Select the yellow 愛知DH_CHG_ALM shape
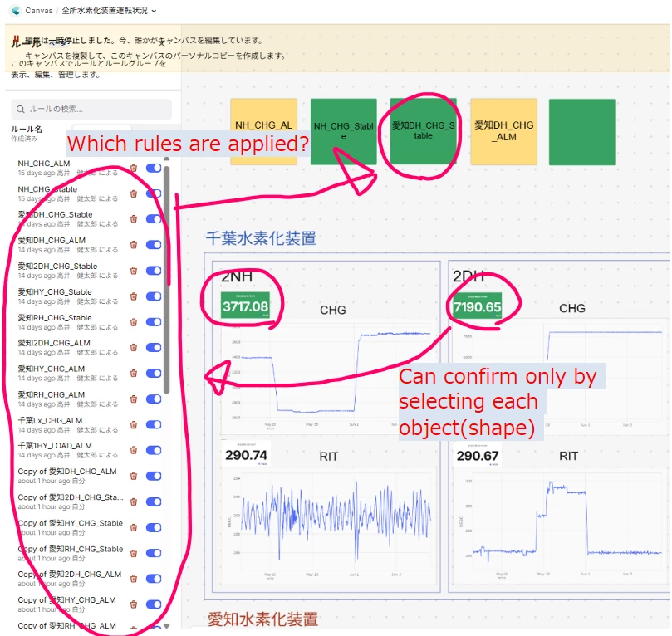 pyautogui.click(x=503, y=131)
